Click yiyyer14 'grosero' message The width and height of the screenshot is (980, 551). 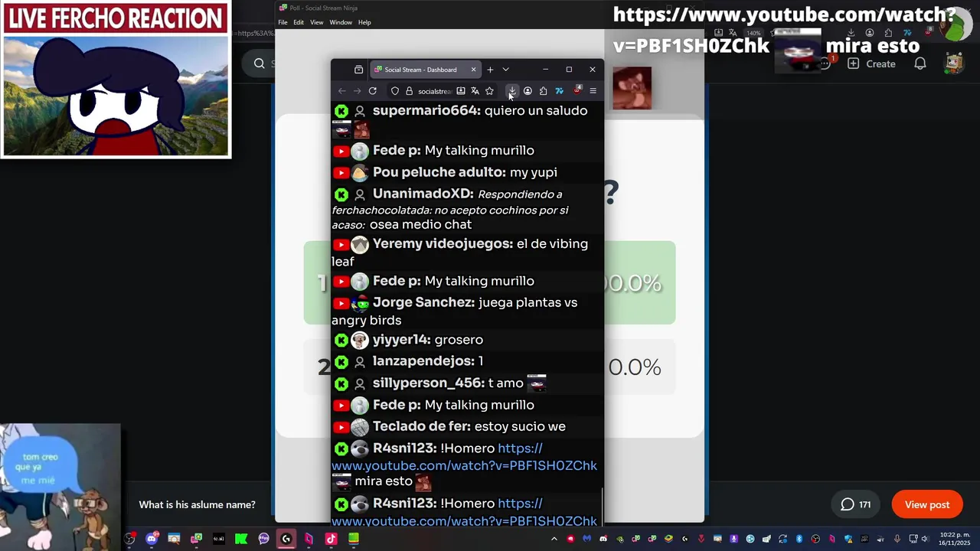[467, 340]
